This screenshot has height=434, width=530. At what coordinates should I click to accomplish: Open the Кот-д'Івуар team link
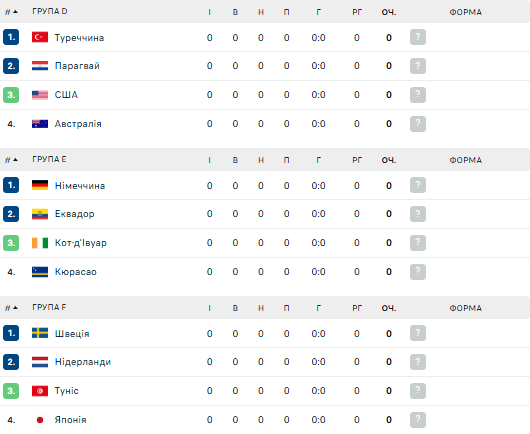(x=81, y=243)
